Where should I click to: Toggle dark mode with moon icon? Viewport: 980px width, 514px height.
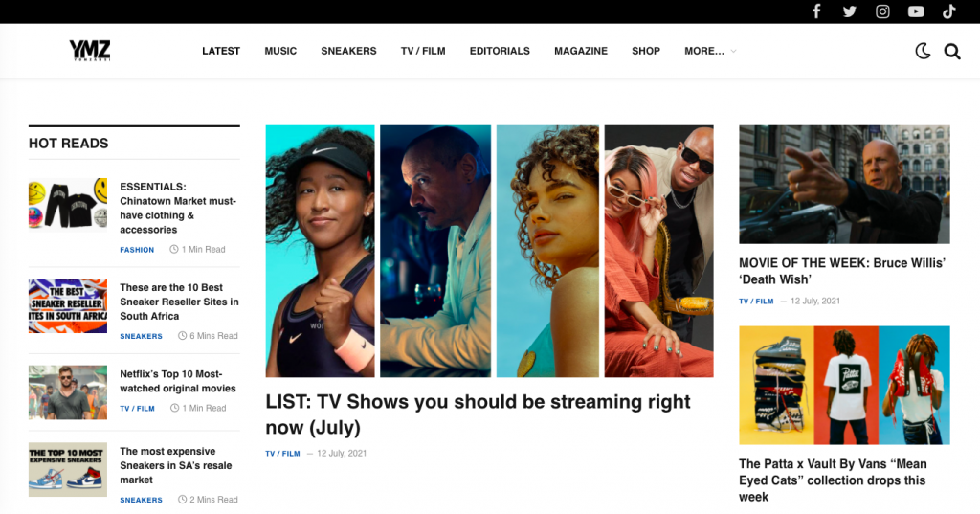pyautogui.click(x=923, y=52)
